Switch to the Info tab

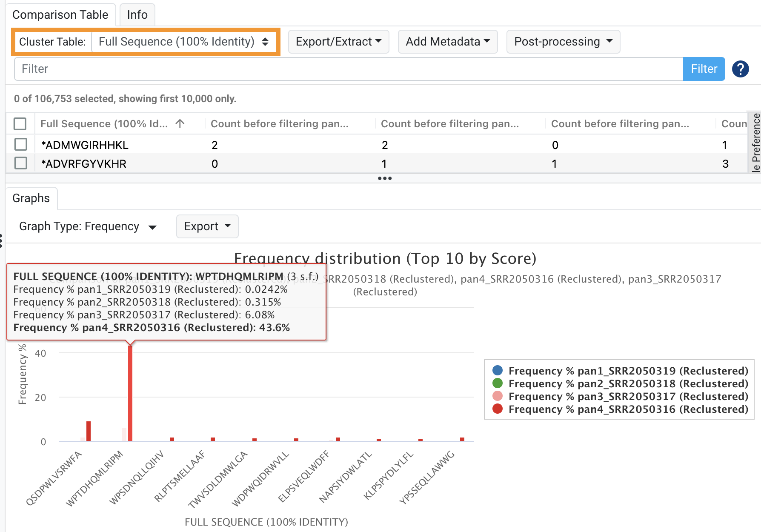point(137,14)
